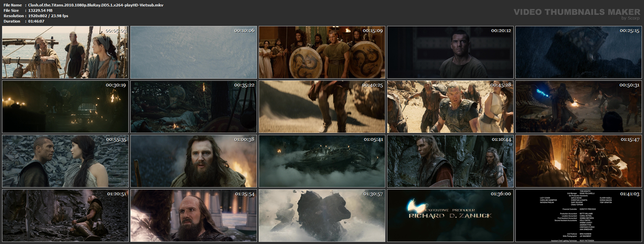Open the thumbnail at 00:35:22
This screenshot has height=244, width=644.
(193, 107)
